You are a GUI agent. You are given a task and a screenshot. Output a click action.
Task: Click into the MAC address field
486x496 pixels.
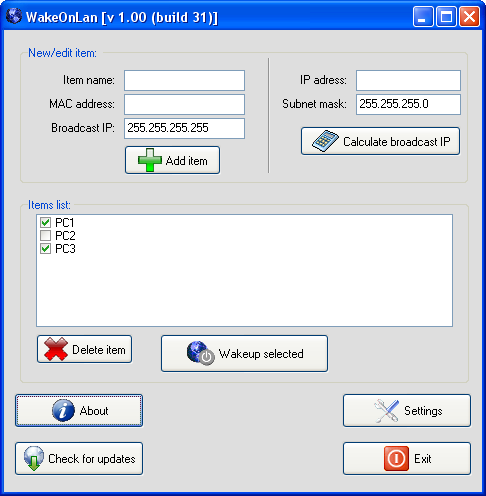[184, 104]
